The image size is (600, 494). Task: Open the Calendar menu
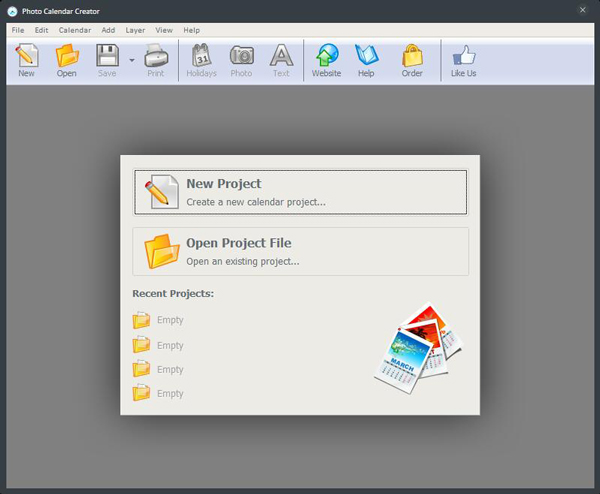(x=75, y=30)
